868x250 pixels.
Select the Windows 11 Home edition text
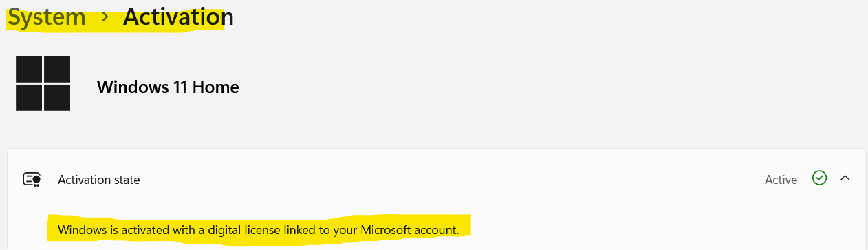(x=168, y=87)
